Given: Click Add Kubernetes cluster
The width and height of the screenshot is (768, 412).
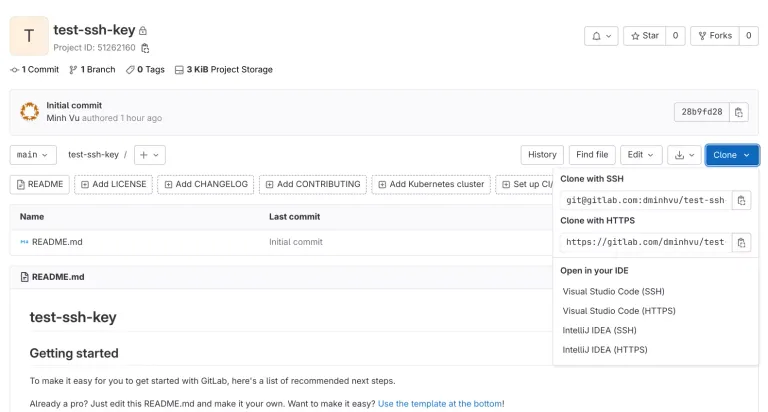Looking at the screenshot, I should [431, 184].
